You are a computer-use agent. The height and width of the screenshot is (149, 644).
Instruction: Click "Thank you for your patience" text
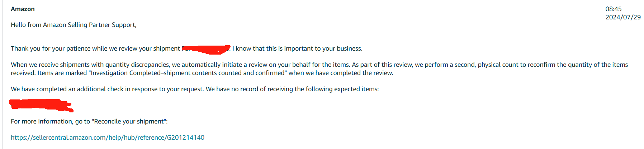[50, 48]
